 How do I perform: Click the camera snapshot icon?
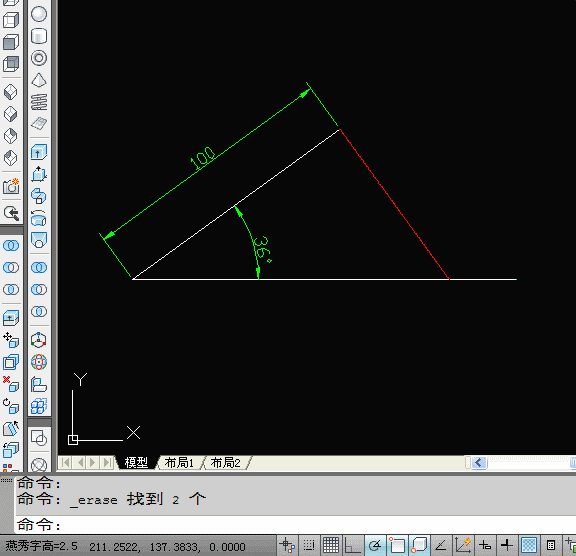[x=11, y=187]
